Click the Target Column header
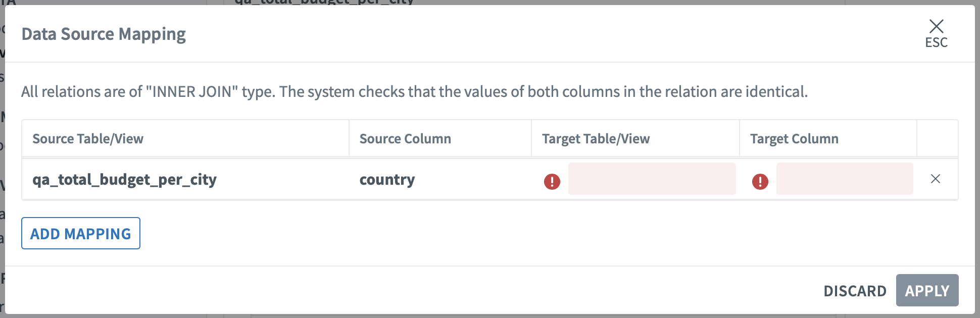Screen dimensions: 980x318 tap(794, 139)
